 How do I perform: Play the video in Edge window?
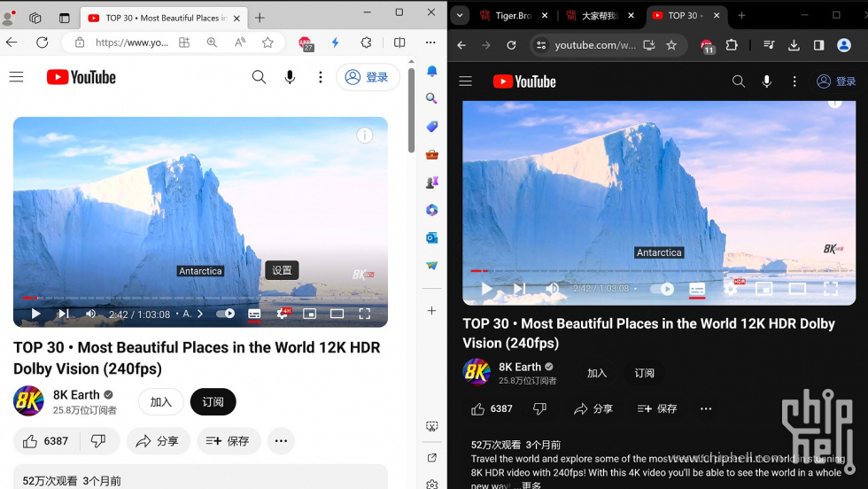click(x=35, y=314)
